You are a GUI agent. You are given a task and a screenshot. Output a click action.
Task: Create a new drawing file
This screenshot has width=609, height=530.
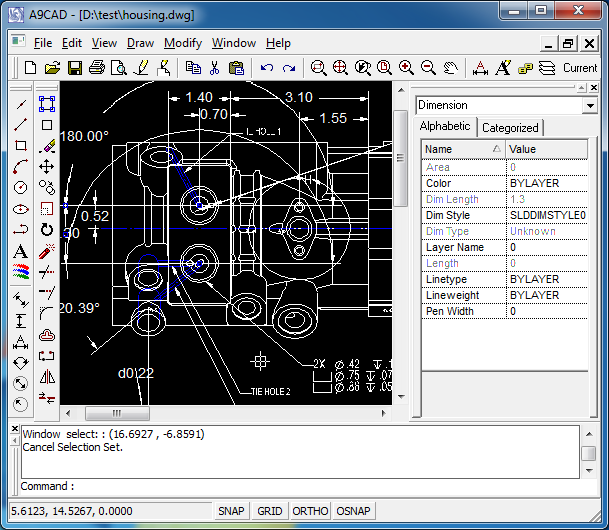click(30, 68)
